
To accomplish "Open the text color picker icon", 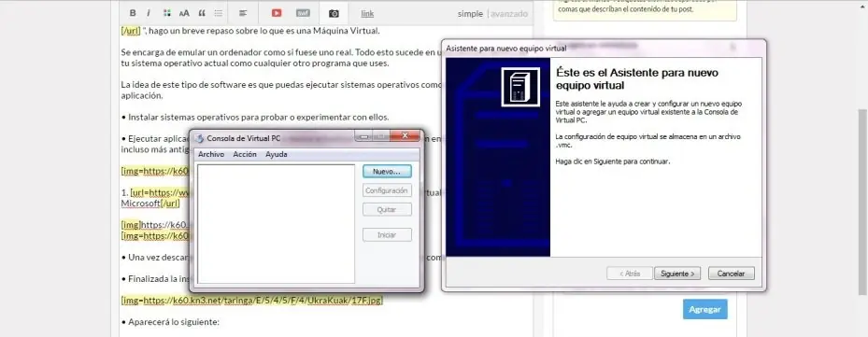I will point(167,13).
